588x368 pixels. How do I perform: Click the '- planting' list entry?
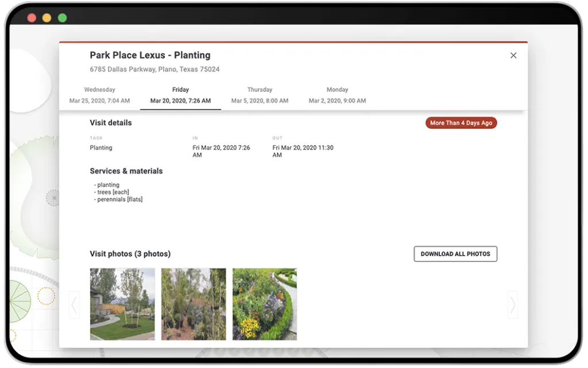tap(107, 185)
